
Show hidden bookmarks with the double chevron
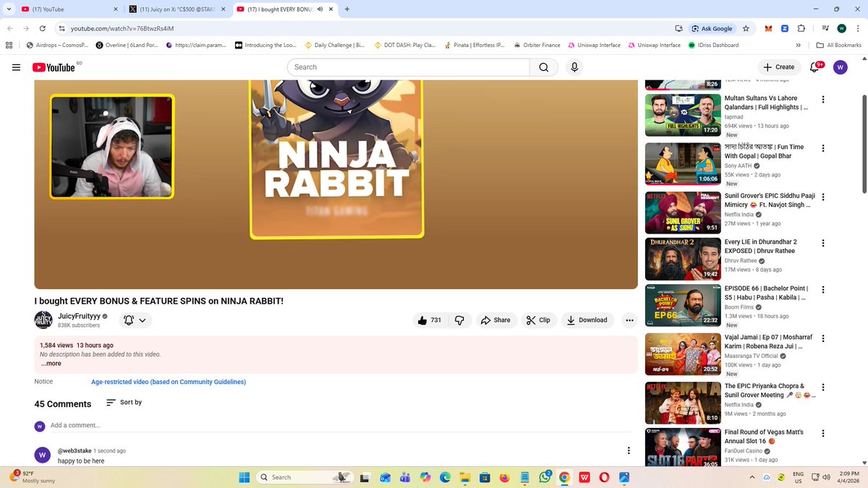pos(798,45)
